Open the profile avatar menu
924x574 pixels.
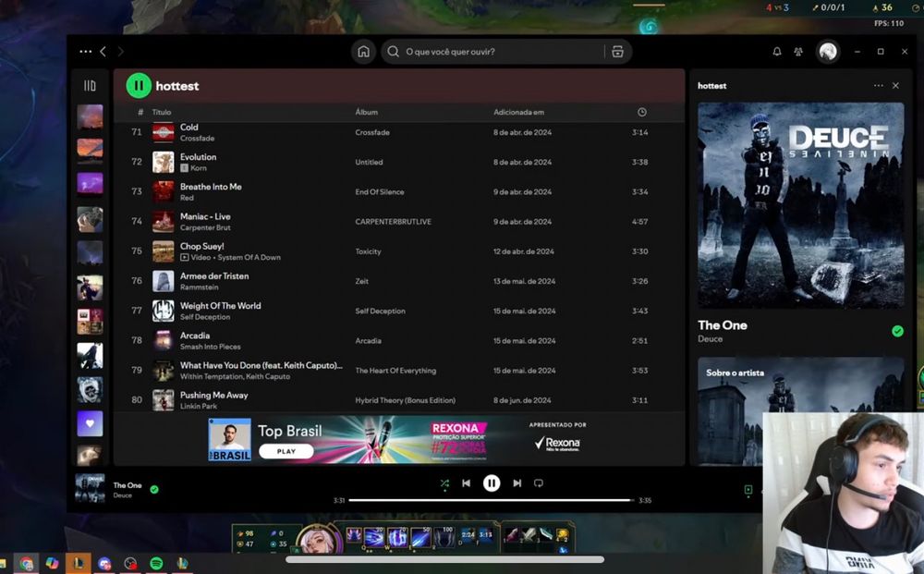point(827,52)
